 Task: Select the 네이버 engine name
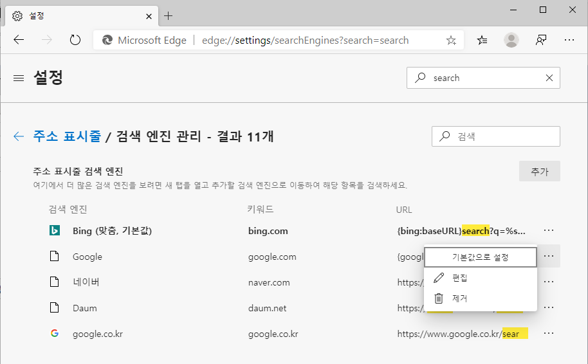(x=86, y=282)
